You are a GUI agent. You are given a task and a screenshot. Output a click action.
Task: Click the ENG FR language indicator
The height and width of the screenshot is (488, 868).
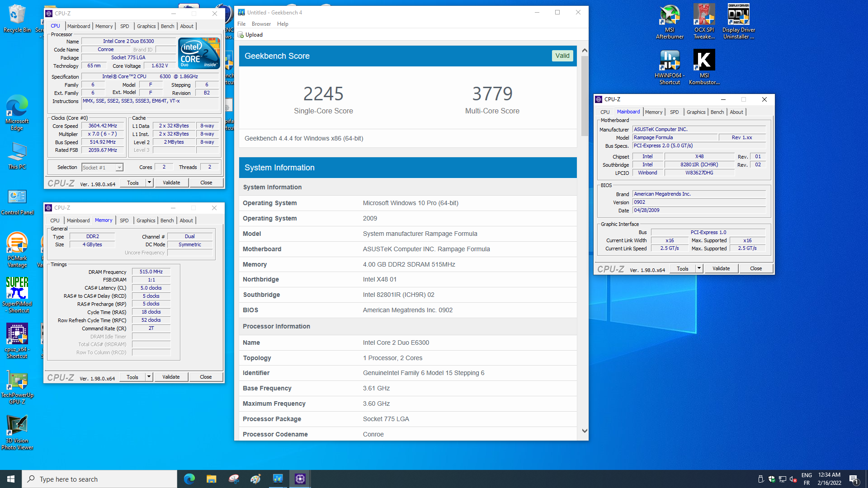pos(807,479)
